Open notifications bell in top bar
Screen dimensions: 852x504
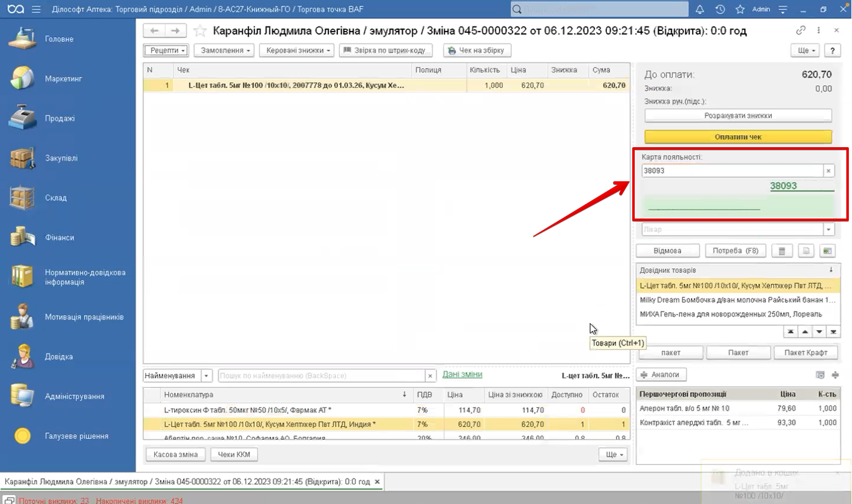700,9
